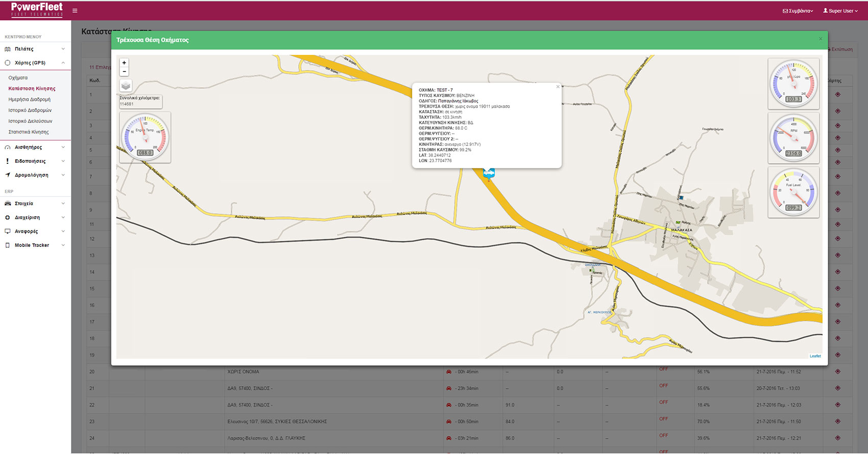Click the speedometer gauge widget
This screenshot has width=868, height=454.
793,84
